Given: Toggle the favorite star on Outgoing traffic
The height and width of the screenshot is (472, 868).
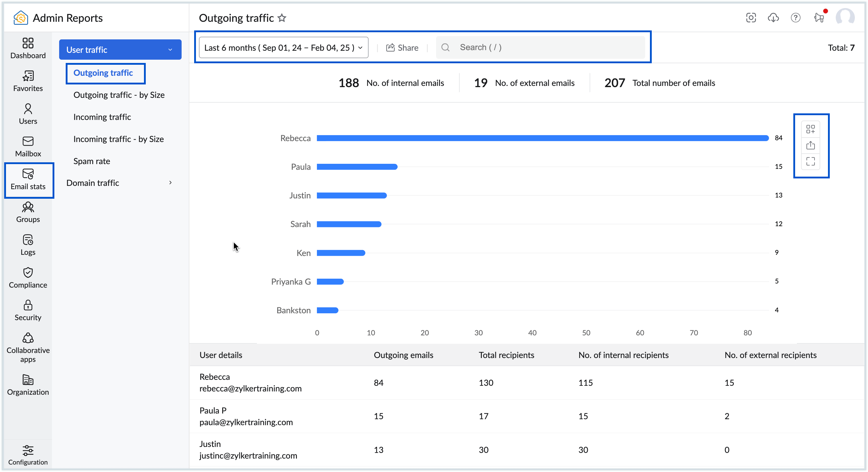Looking at the screenshot, I should (282, 18).
